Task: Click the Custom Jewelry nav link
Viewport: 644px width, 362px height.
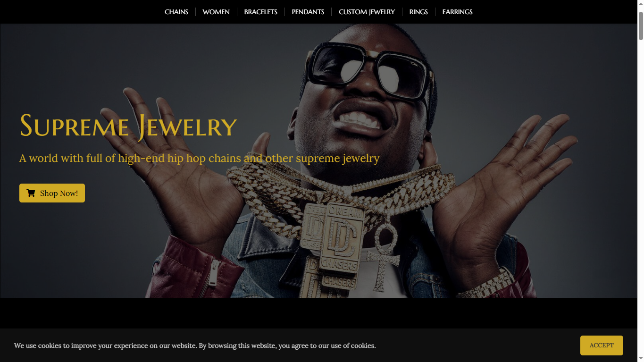Action: 367,12
